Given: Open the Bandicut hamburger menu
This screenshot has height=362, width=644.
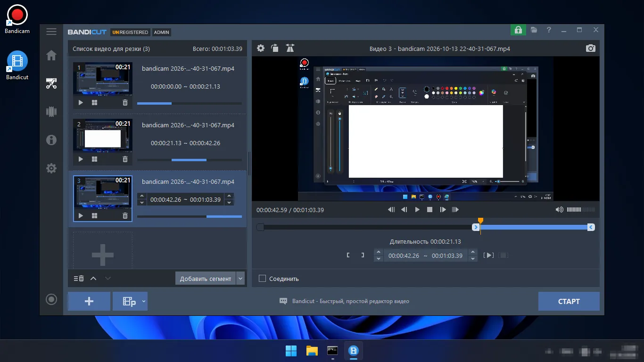Looking at the screenshot, I should 51,32.
